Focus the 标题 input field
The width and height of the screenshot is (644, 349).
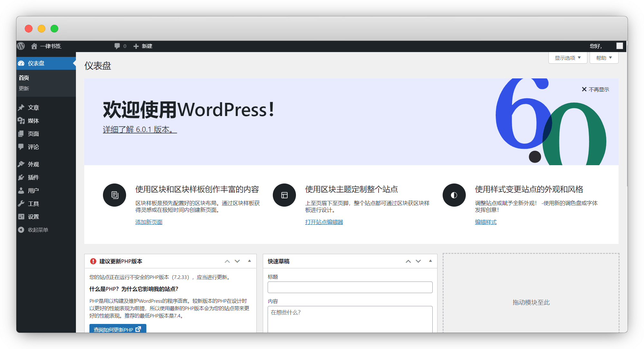pos(350,287)
